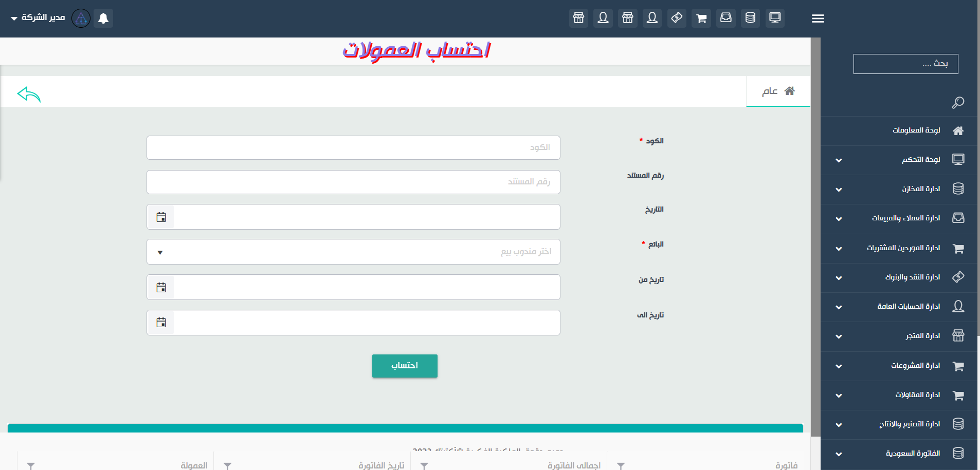
Task: Filter the تاريخ الفاتورة column
Action: pyautogui.click(x=227, y=466)
